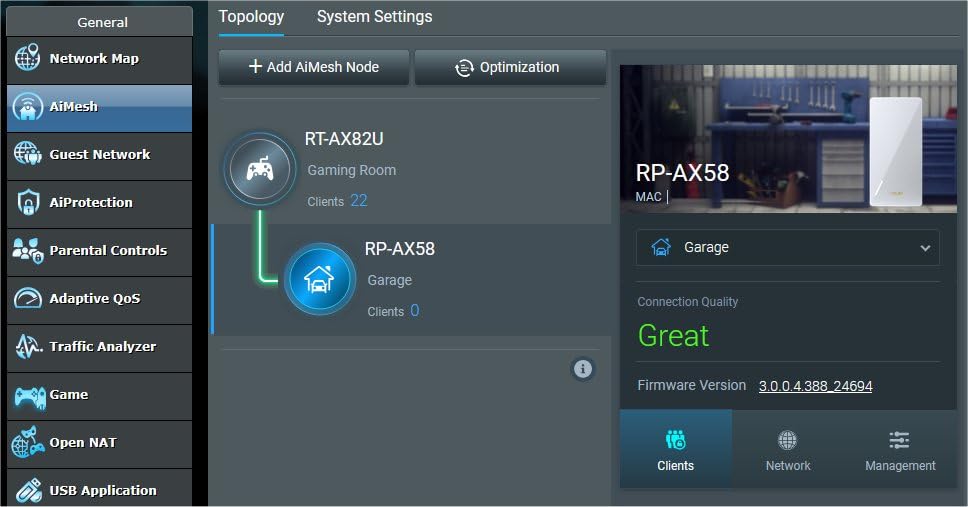
Task: Open the Adaptive QoS page
Action: (x=99, y=300)
